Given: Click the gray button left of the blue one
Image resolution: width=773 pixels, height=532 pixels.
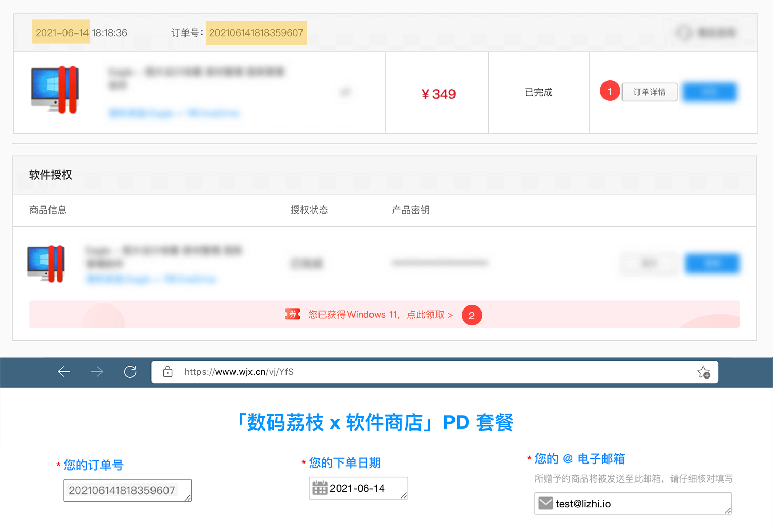Looking at the screenshot, I should point(648,263).
